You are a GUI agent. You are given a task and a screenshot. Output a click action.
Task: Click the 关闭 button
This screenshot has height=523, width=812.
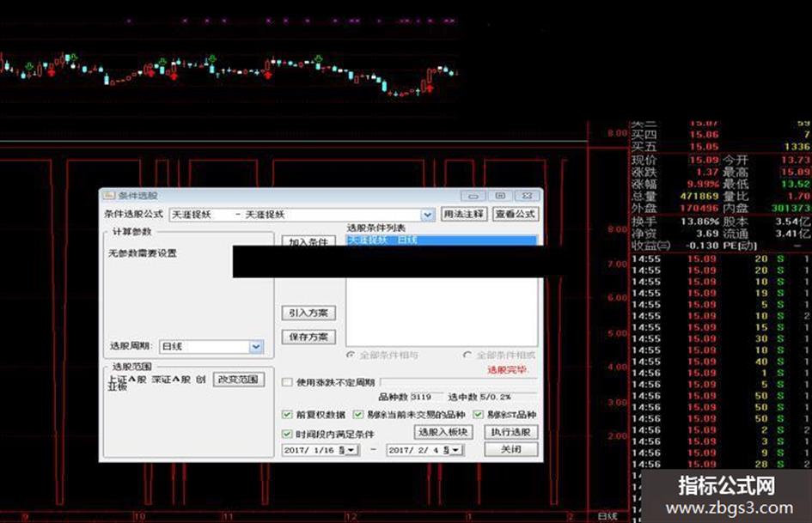(511, 449)
